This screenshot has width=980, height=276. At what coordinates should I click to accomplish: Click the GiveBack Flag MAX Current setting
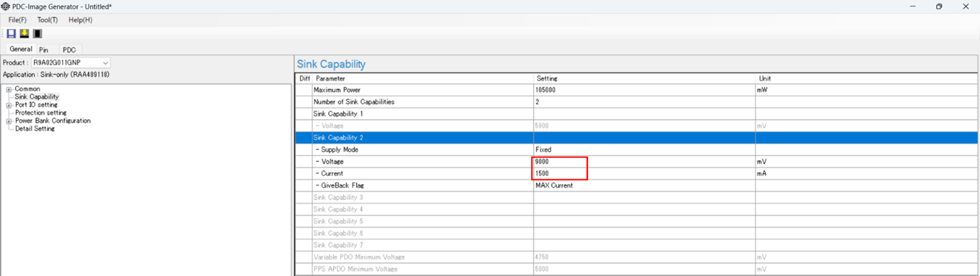tap(554, 185)
